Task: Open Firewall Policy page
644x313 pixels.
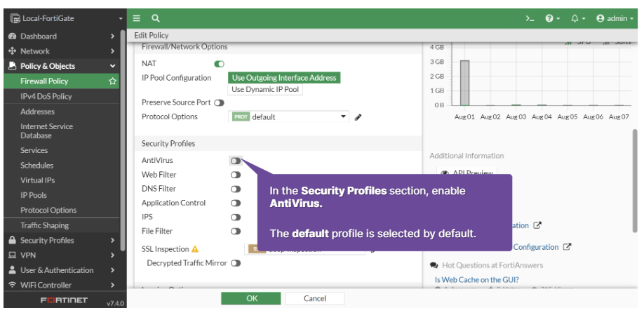Action: pos(44,81)
